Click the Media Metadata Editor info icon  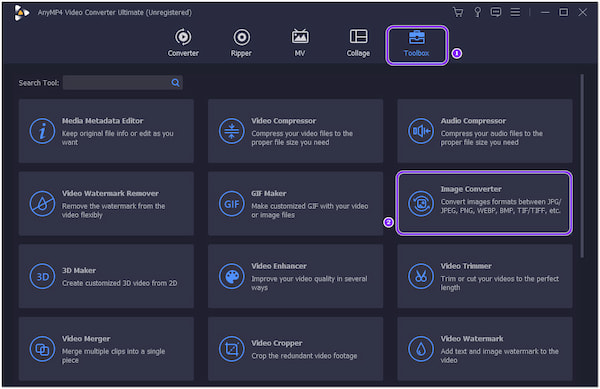point(42,131)
